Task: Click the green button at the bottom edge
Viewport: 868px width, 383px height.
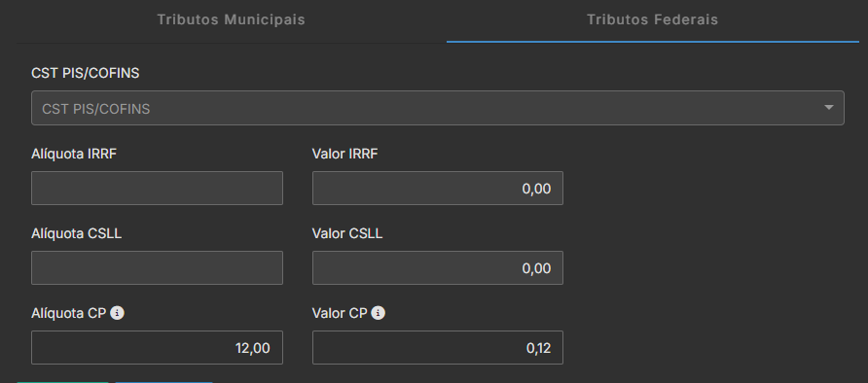Action: coord(63,382)
